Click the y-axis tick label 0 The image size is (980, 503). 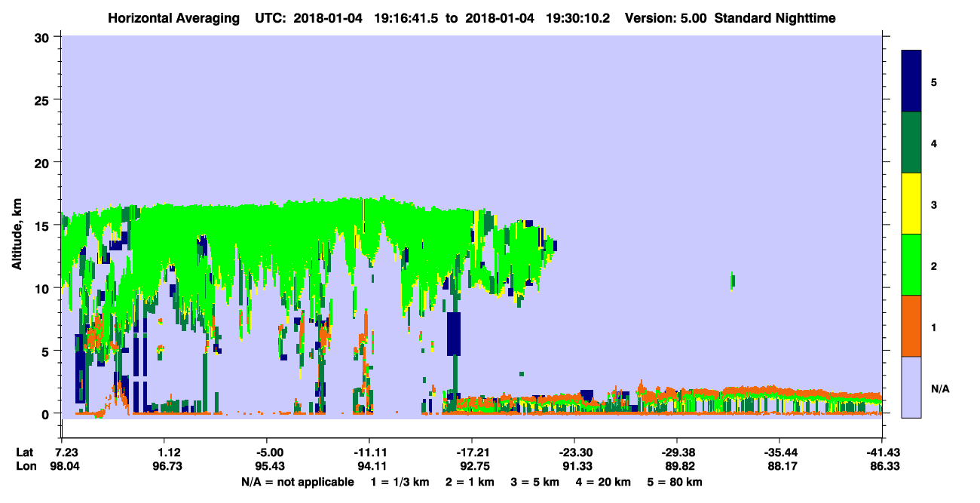[x=47, y=413]
